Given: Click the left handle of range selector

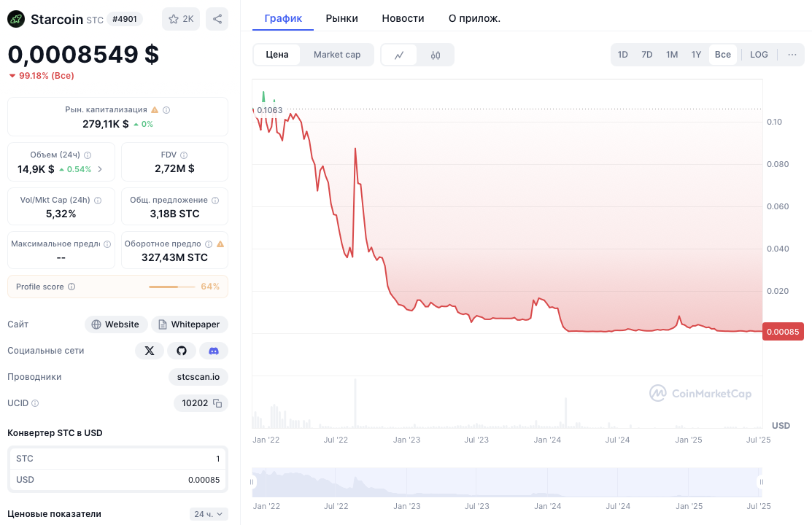Looking at the screenshot, I should (252, 482).
